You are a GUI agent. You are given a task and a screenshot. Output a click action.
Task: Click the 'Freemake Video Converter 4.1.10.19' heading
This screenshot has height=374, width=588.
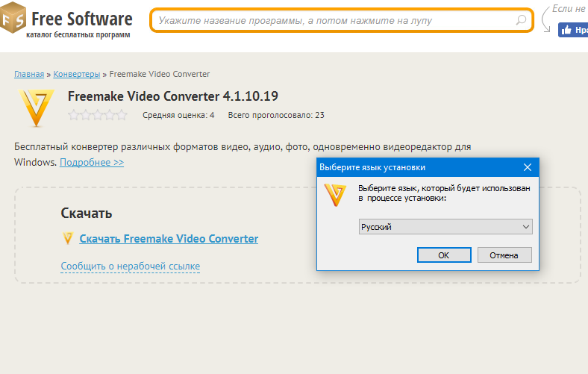coord(173,96)
